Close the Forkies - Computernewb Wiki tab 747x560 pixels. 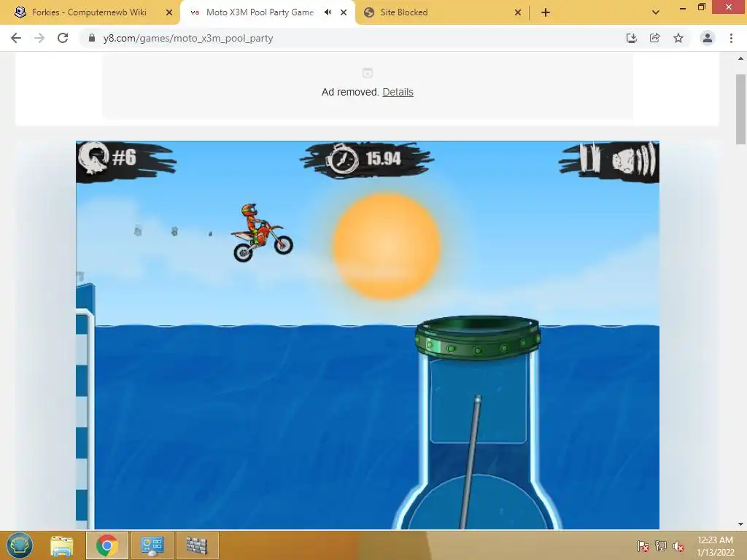pos(169,12)
